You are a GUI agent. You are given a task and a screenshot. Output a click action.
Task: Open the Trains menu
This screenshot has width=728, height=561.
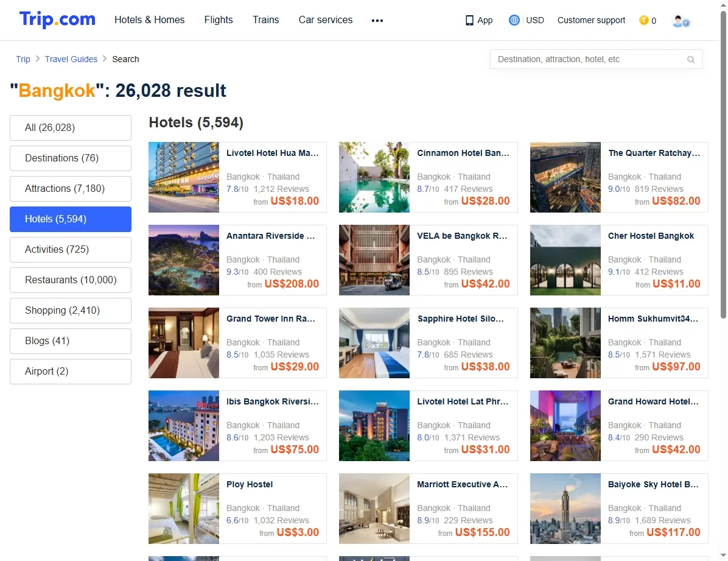pos(265,20)
